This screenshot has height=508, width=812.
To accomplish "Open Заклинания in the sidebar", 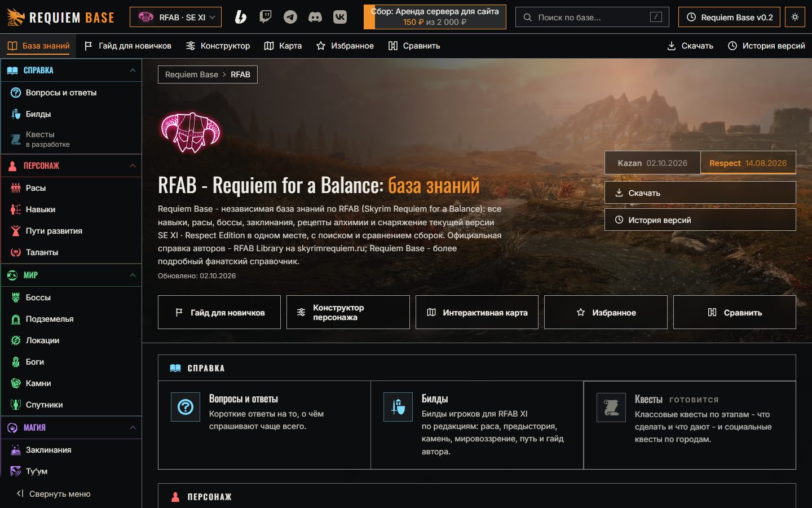I will tap(71, 450).
